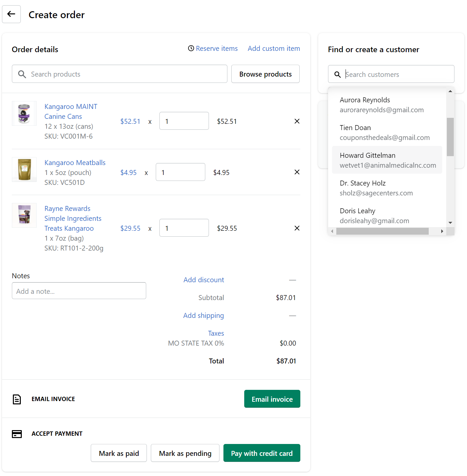Select customer Howard Gittelman from list
The image size is (467, 476).
(x=387, y=160)
